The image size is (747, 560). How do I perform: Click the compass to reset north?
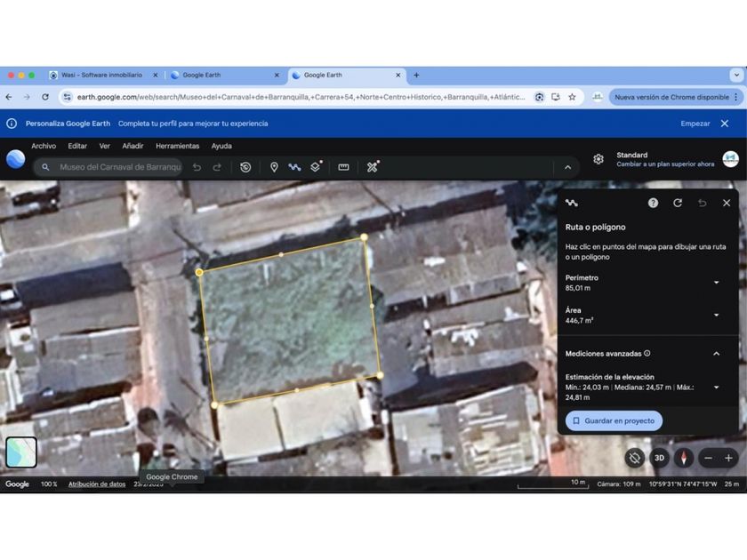[683, 458]
